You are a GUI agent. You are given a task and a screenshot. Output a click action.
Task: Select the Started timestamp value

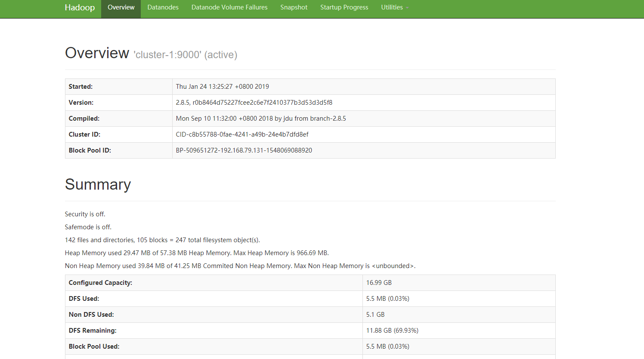coord(222,87)
